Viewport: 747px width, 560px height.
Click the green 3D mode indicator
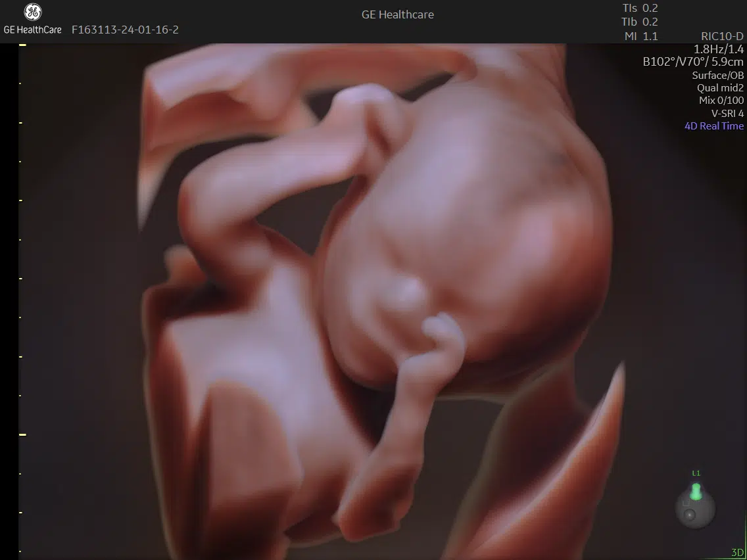(737, 553)
